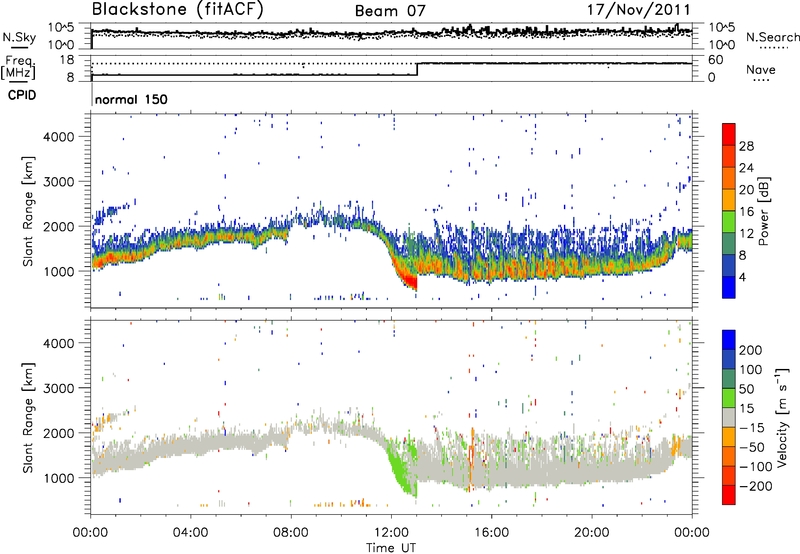Pick the orange Power segment between 20 and 24
800x554 pixels.
pos(729,178)
